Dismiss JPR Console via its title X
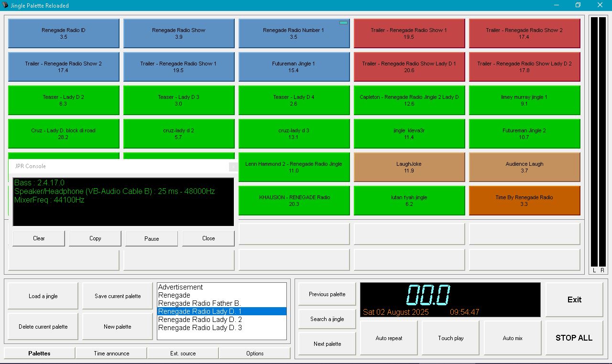This screenshot has width=612, height=364. [x=233, y=166]
